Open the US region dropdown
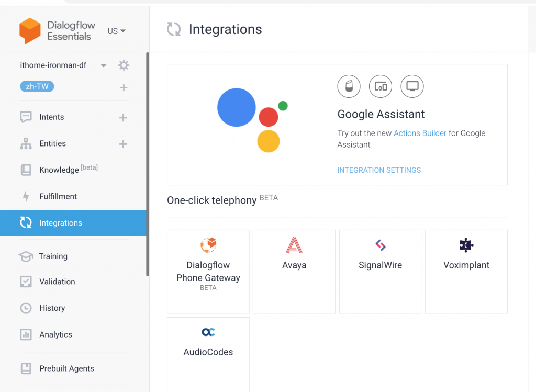Screen dimensions: 536x392 [x=117, y=31]
